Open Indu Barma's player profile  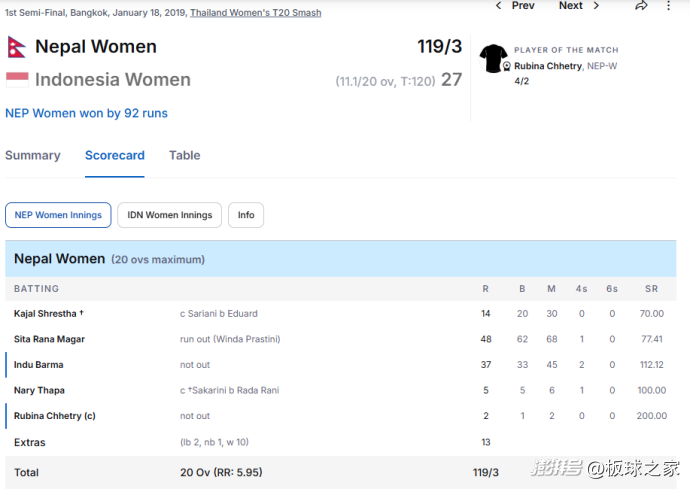click(x=39, y=365)
